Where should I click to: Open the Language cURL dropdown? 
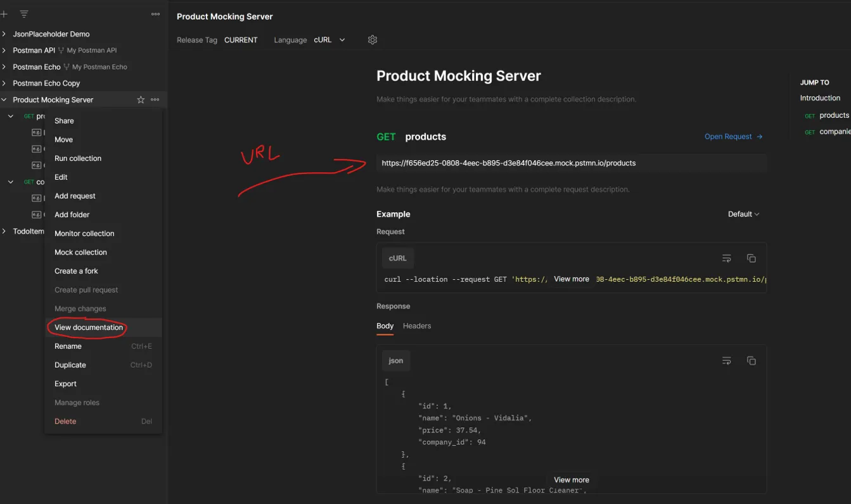pyautogui.click(x=330, y=40)
